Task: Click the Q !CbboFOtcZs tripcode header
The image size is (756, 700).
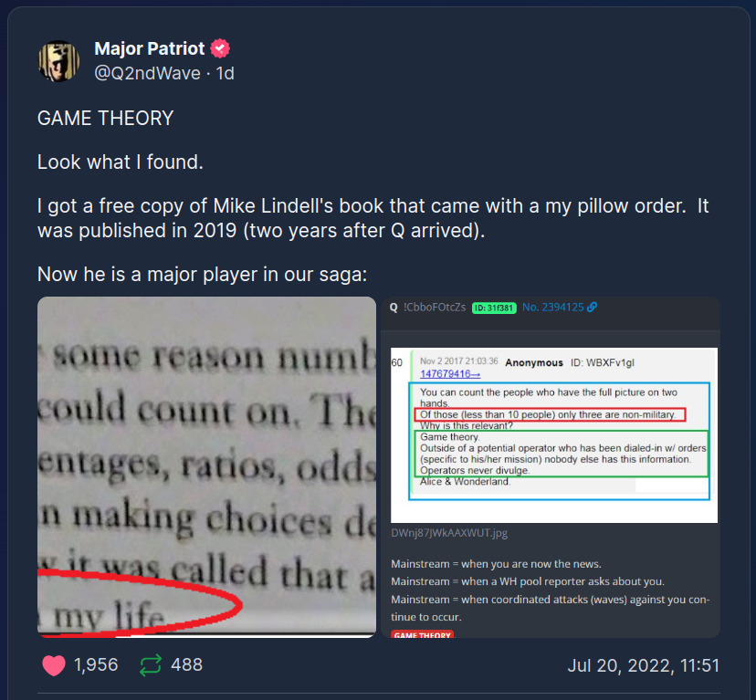Action: 427,307
